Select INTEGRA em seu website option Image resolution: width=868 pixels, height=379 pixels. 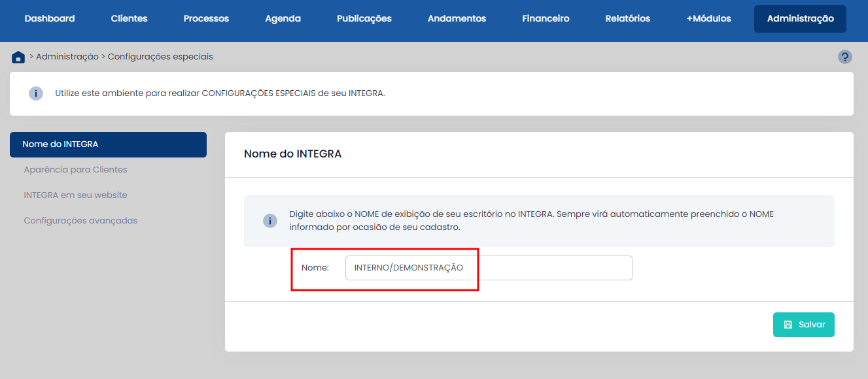tap(75, 195)
